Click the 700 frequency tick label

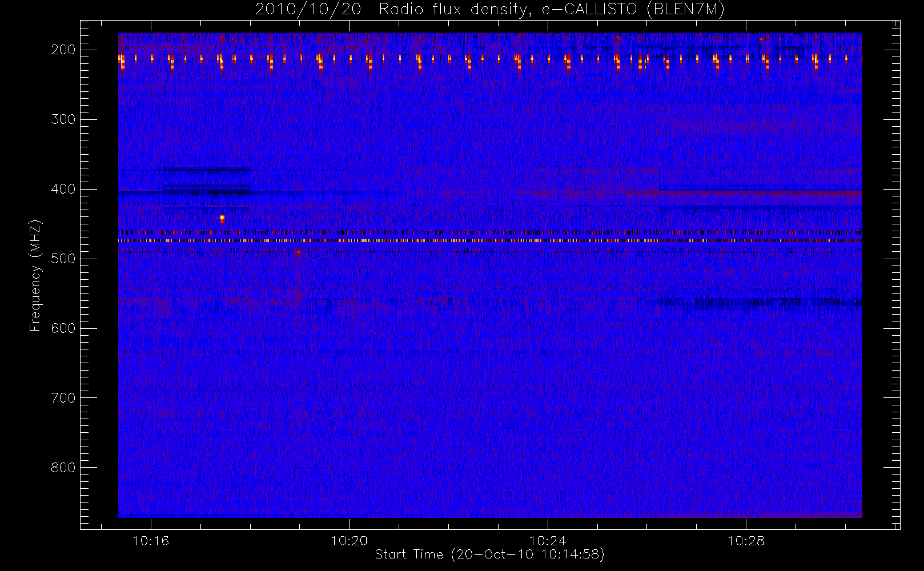[63, 398]
